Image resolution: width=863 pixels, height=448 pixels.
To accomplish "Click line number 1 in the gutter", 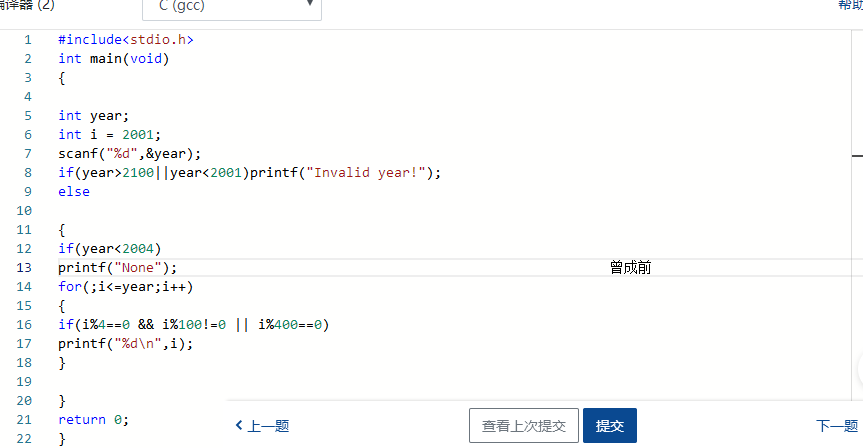I will pyautogui.click(x=28, y=40).
